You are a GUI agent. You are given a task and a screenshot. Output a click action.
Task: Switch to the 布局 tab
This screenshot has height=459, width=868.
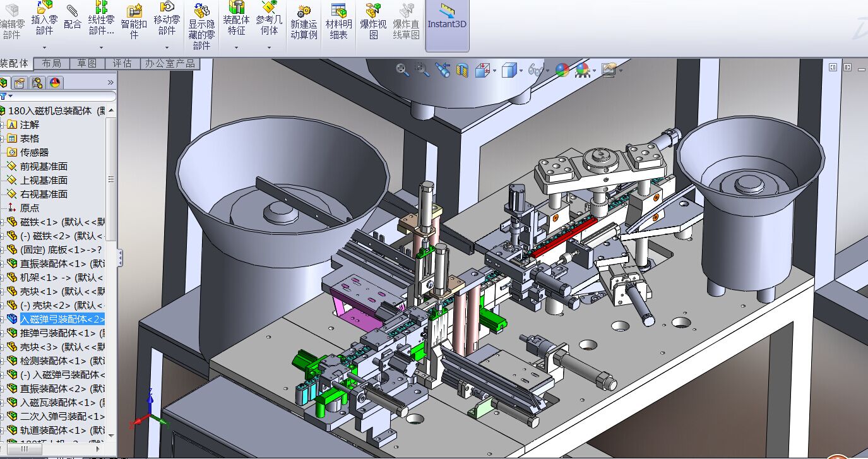[x=52, y=63]
